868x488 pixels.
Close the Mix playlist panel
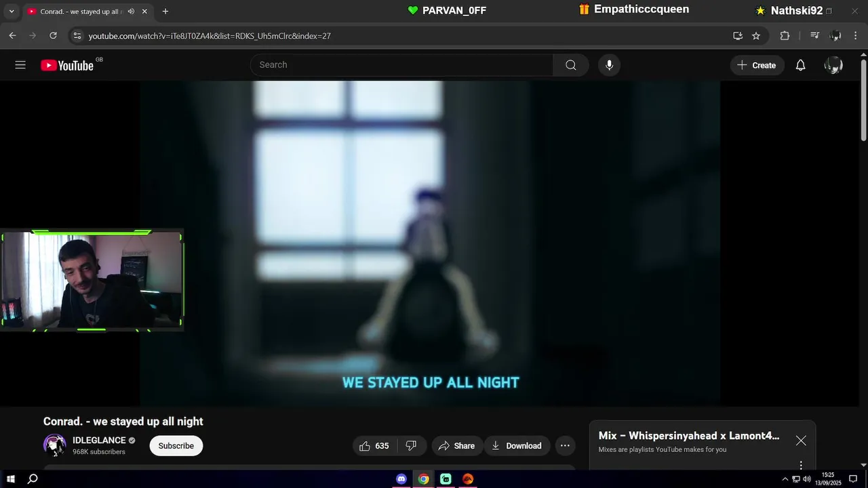(801, 441)
